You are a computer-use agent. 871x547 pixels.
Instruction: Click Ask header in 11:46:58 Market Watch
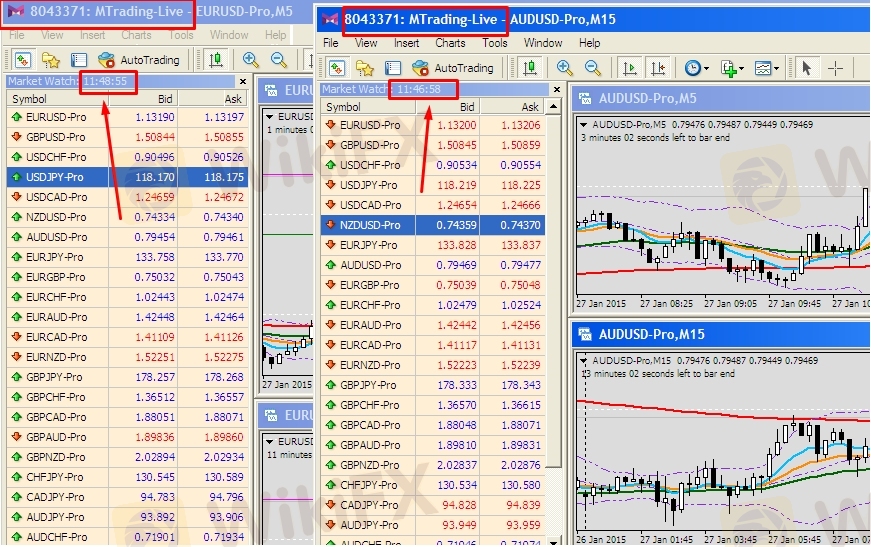click(x=513, y=107)
